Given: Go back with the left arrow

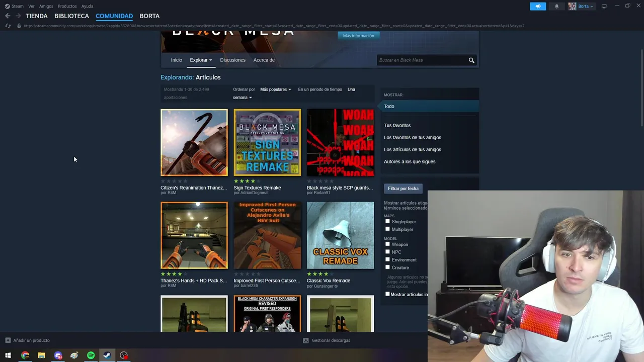Looking at the screenshot, I should [x=8, y=16].
